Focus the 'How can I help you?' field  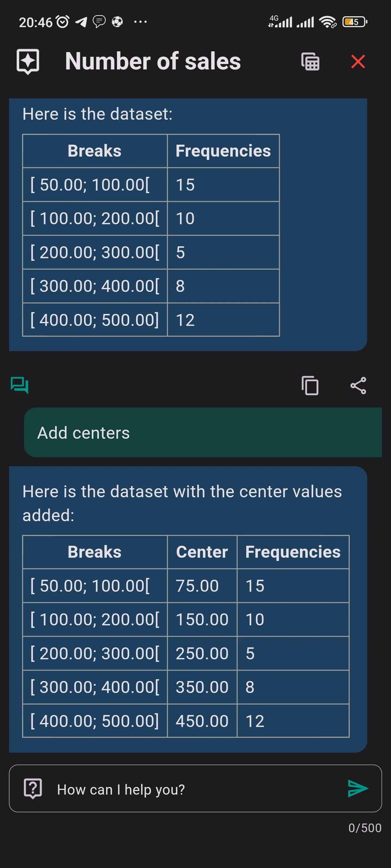pyautogui.click(x=195, y=788)
